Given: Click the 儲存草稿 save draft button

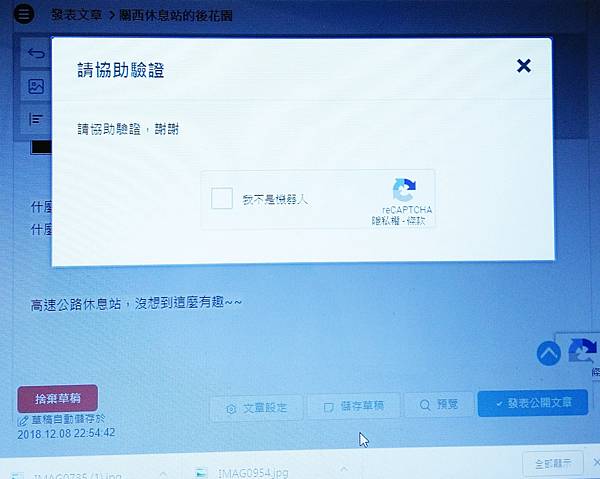Looking at the screenshot, I should click(x=354, y=406).
